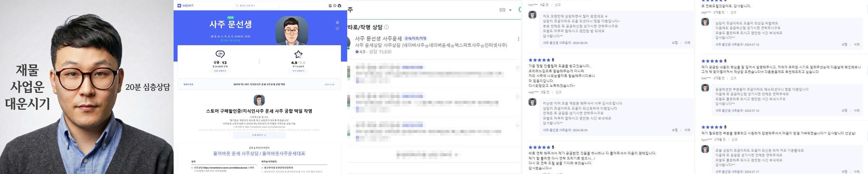Click the share icon below the gear
This screenshot has width=868, height=174.
(337, 29)
